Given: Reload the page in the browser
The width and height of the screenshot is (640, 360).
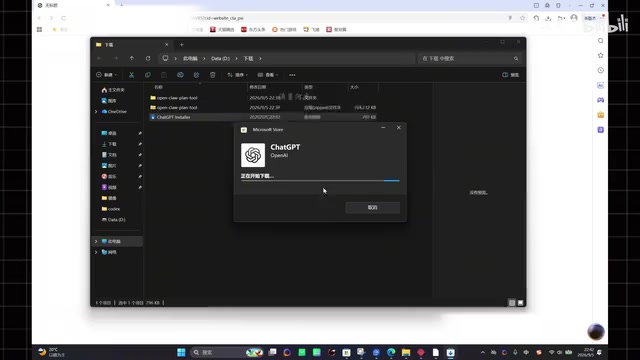Looking at the screenshot, I should (x=63, y=18).
